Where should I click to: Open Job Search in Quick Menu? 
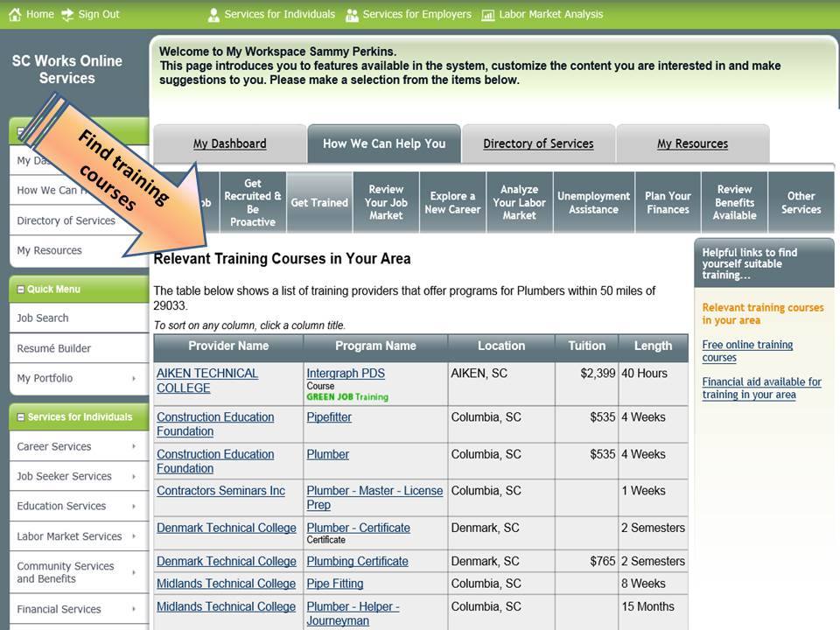pyautogui.click(x=43, y=318)
